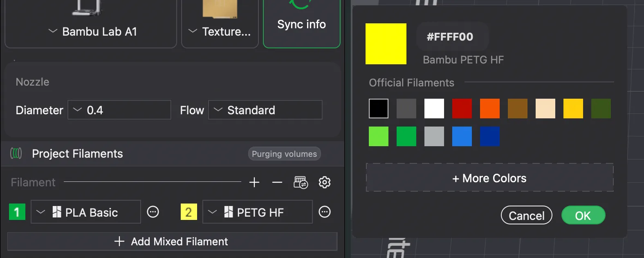Image resolution: width=644 pixels, height=258 pixels.
Task: Open PETG HF filament dropdown
Action: pos(258,212)
